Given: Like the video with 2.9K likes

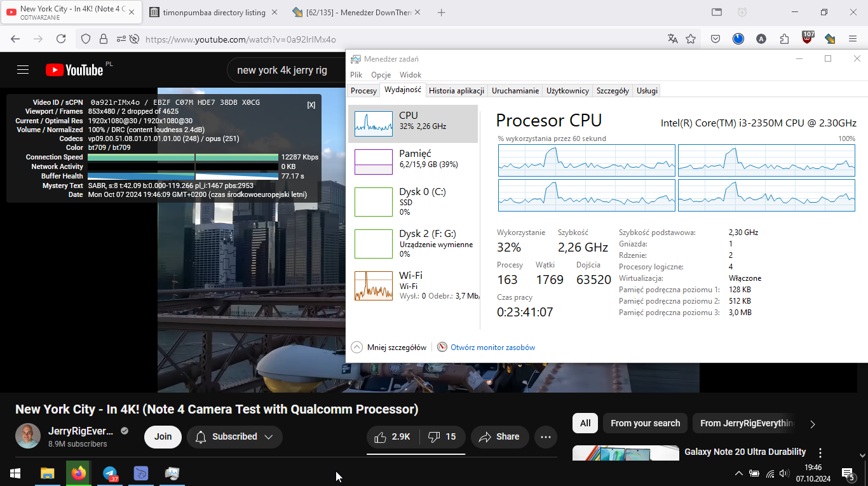Looking at the screenshot, I should pos(392,437).
